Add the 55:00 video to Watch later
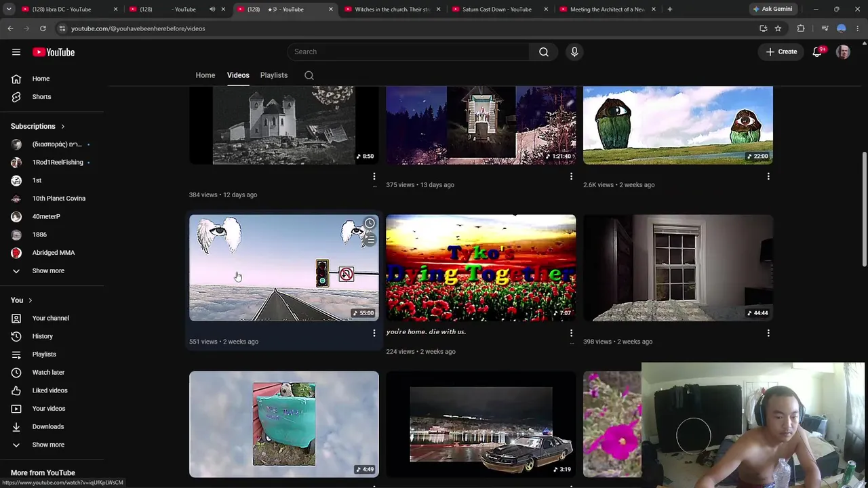The height and width of the screenshot is (488, 868). (x=370, y=224)
